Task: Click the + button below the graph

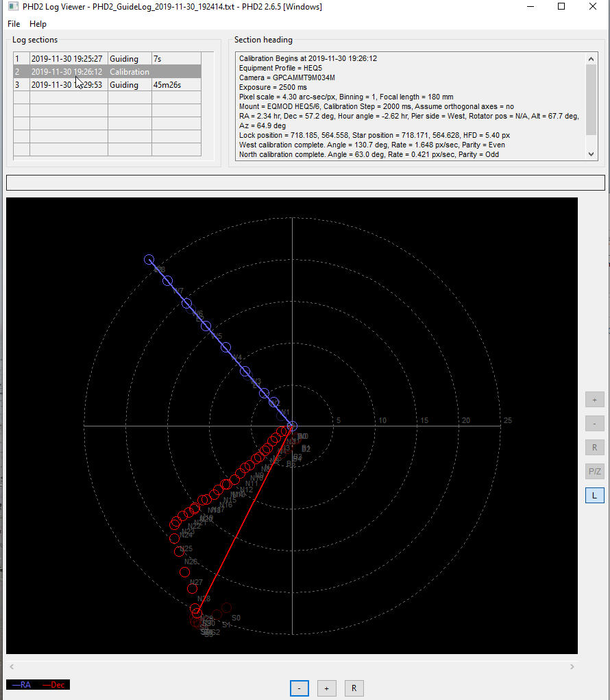Action: pyautogui.click(x=327, y=688)
